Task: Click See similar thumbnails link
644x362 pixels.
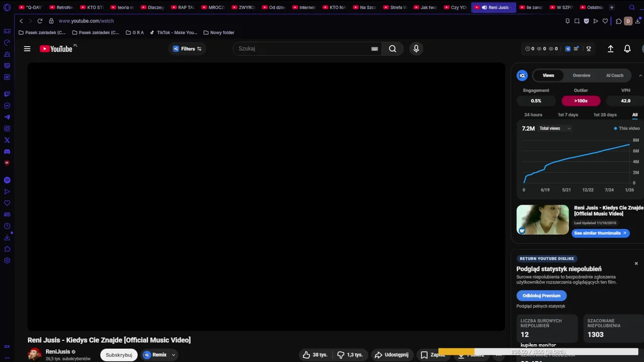Action: [600, 233]
